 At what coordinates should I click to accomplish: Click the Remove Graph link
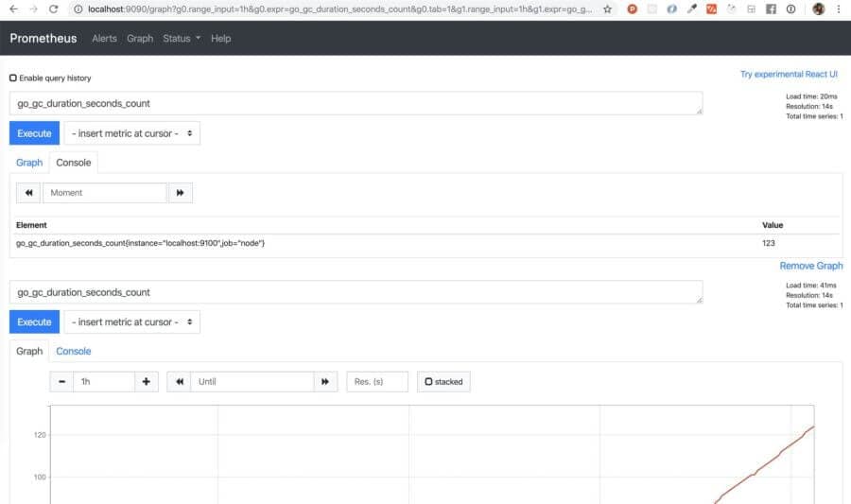pyautogui.click(x=811, y=266)
